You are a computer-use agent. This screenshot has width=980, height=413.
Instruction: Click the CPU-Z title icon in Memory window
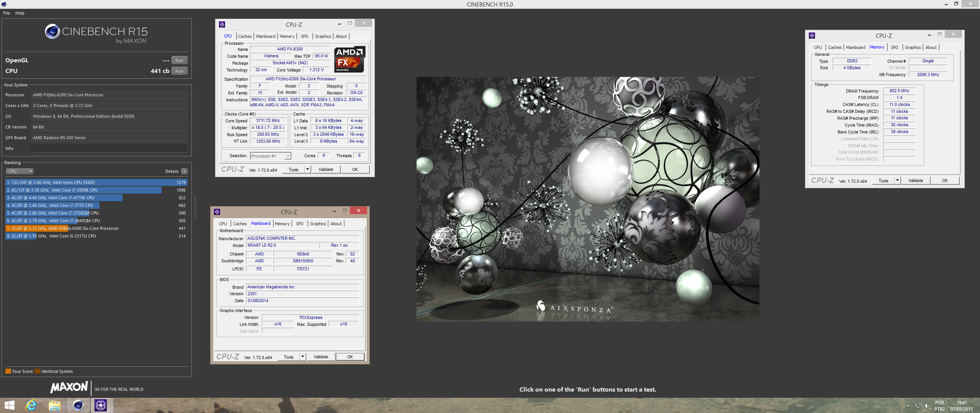812,36
